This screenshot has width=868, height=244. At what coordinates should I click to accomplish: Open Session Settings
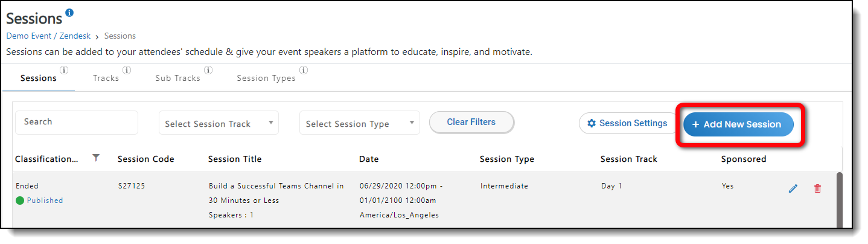tap(627, 123)
